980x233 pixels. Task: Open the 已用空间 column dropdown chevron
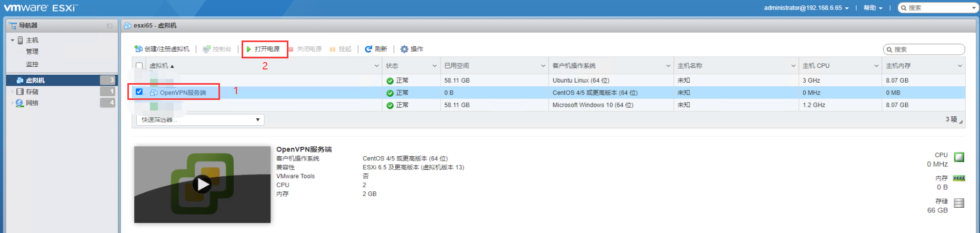(x=543, y=66)
